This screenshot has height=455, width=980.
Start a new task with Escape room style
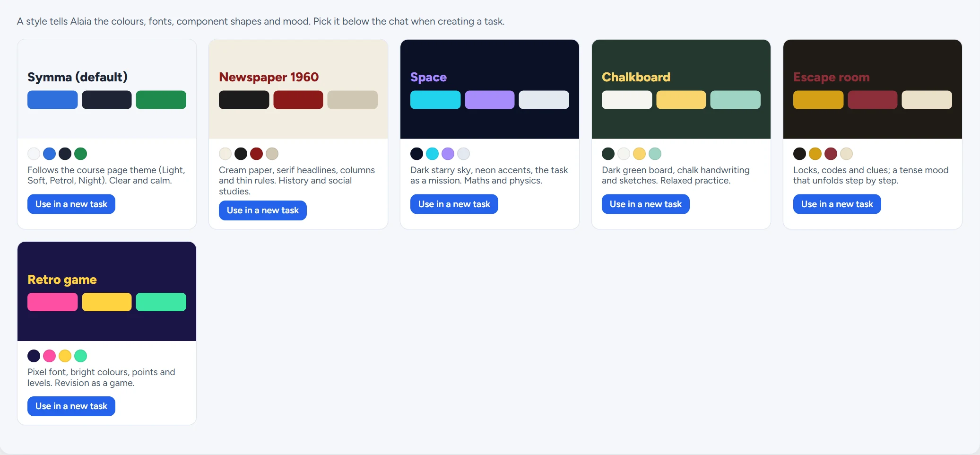(x=837, y=204)
